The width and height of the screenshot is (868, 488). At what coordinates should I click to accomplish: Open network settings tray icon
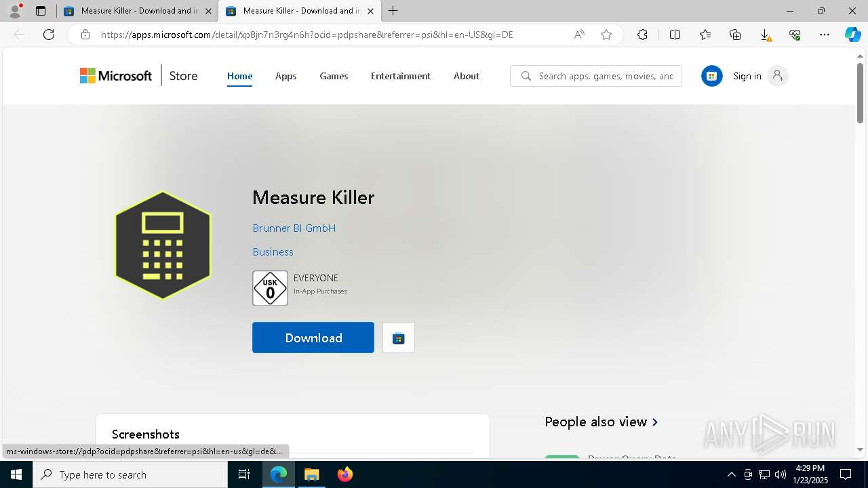[764, 474]
